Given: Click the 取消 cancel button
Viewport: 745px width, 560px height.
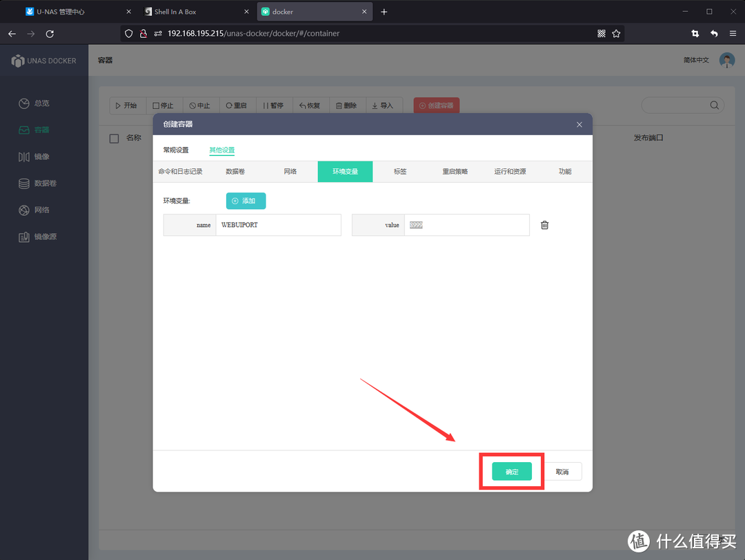Looking at the screenshot, I should pyautogui.click(x=562, y=471).
